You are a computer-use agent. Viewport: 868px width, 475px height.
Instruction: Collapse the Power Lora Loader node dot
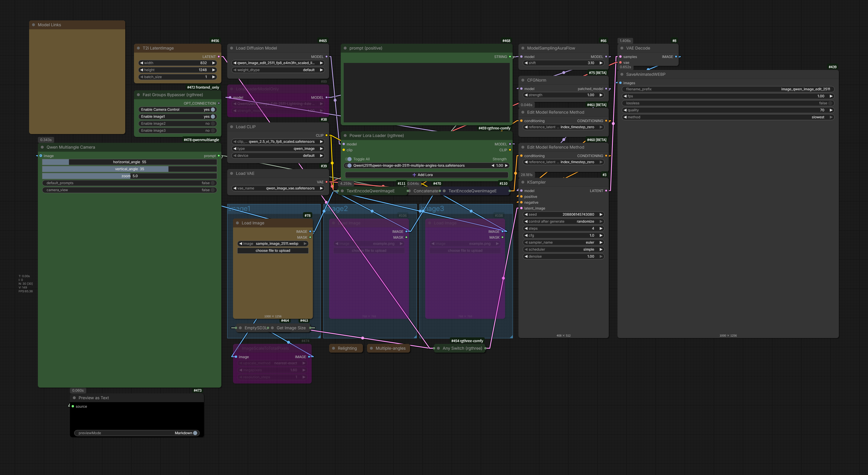point(345,136)
